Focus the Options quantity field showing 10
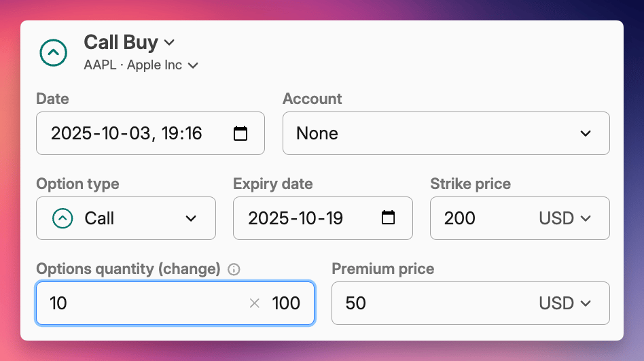 (x=136, y=303)
